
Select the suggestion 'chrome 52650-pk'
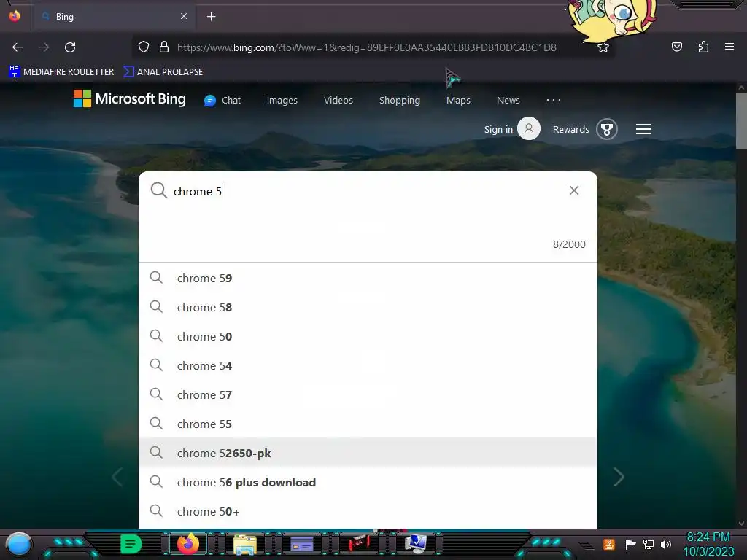(368, 453)
